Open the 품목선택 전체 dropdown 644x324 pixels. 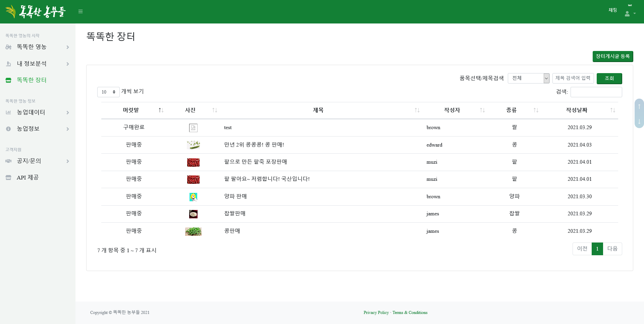[x=528, y=78]
